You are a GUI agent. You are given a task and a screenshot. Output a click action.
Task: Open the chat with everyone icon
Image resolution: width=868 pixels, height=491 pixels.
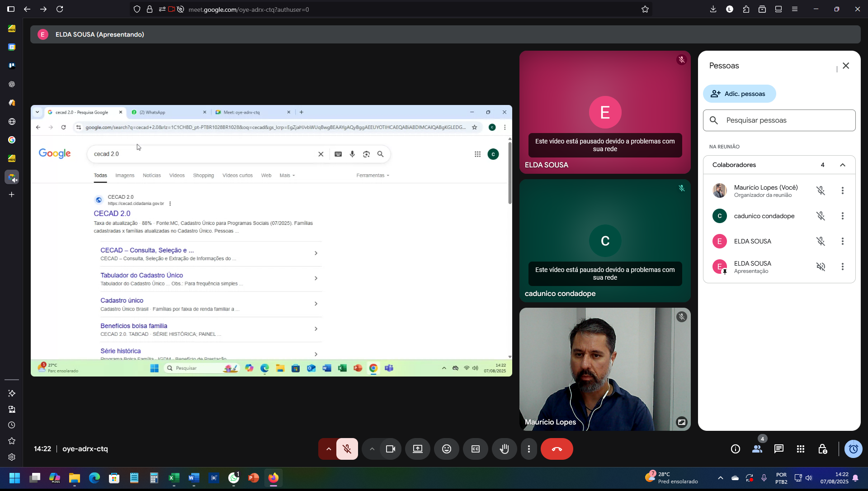point(779,449)
